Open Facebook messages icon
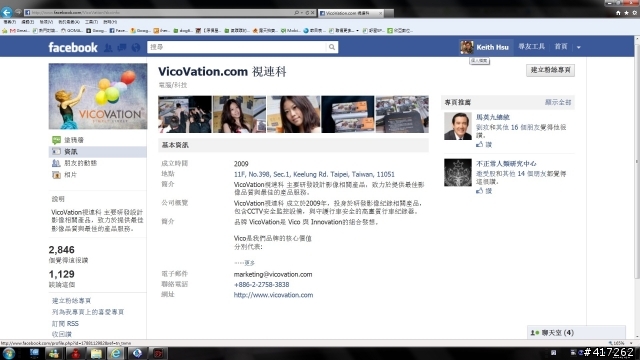Viewport: 640px width, 360px height. [122, 48]
